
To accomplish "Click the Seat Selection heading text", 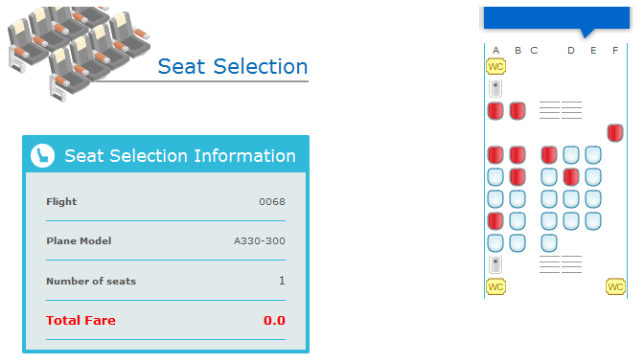I will click(233, 66).
